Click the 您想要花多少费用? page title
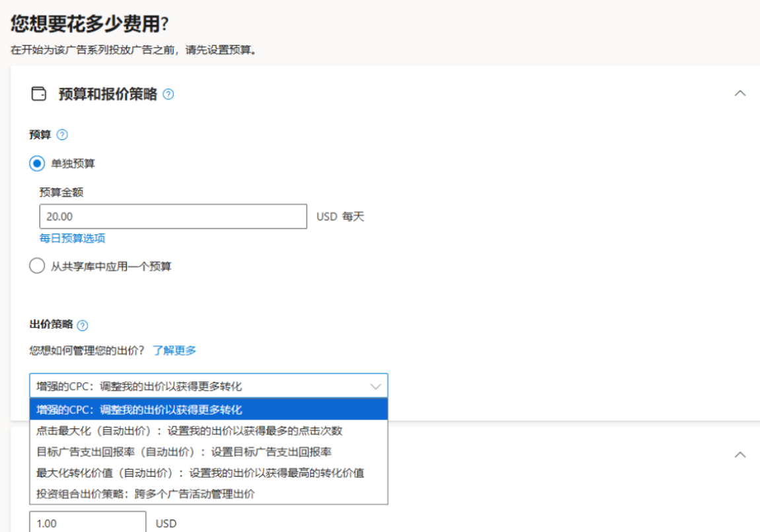 click(x=90, y=23)
